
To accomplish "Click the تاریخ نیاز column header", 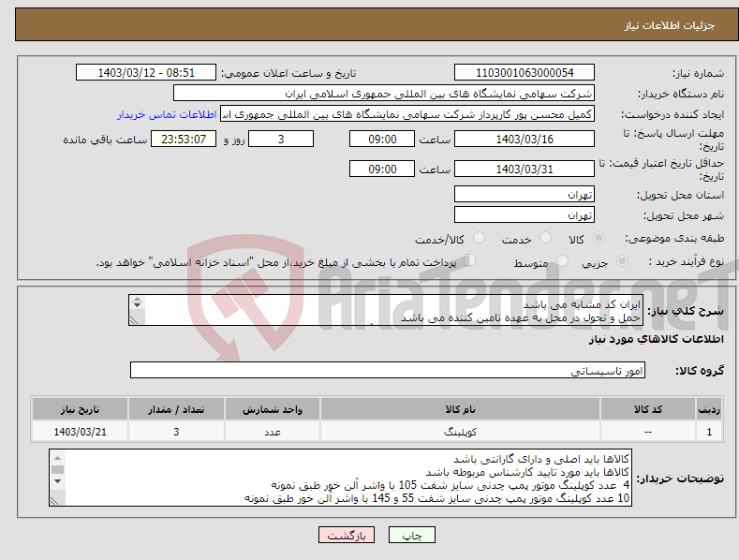I will coord(81,409).
